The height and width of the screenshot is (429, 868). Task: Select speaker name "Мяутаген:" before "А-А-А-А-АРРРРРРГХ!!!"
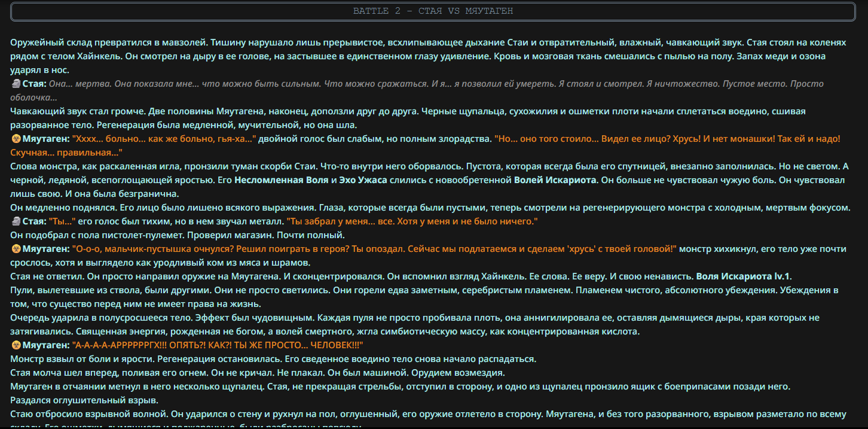(x=47, y=345)
